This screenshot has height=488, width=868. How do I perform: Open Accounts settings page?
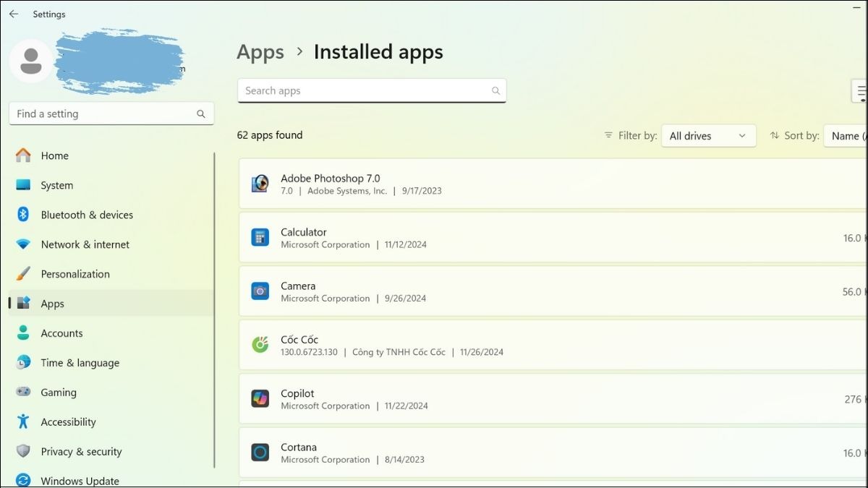[111, 333]
